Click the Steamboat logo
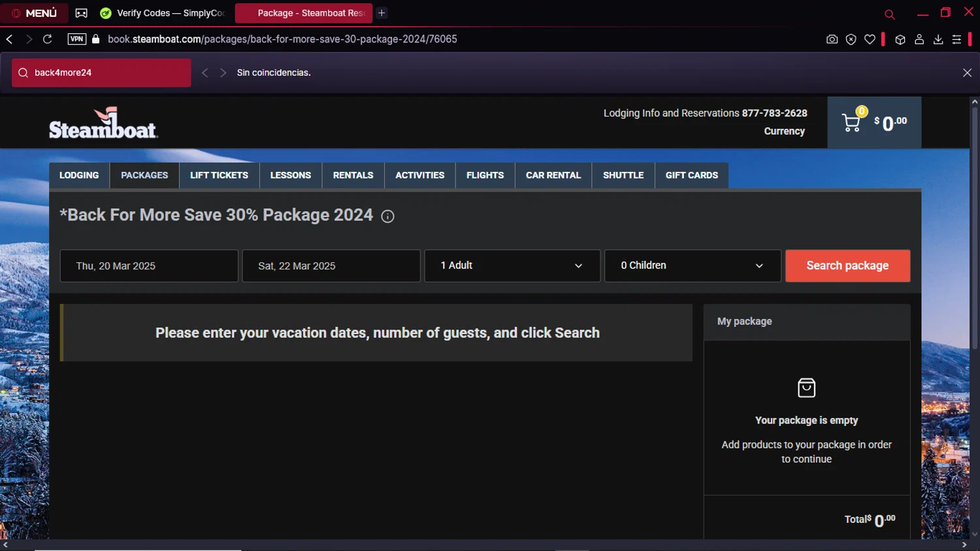This screenshot has width=980, height=551. 103,123
